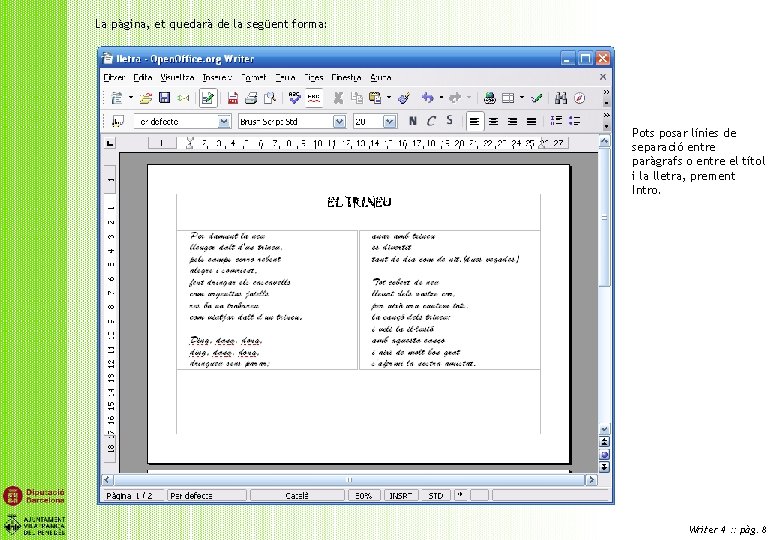This screenshot has width=780, height=540.
Task: Open the Edita menu
Action: click(143, 78)
